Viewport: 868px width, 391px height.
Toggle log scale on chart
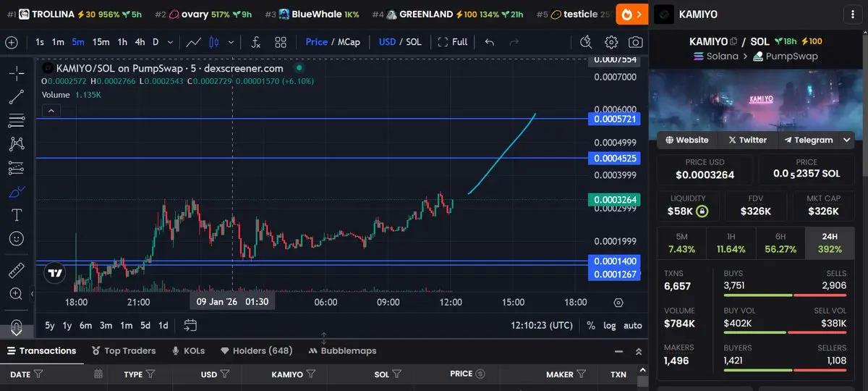(610, 325)
